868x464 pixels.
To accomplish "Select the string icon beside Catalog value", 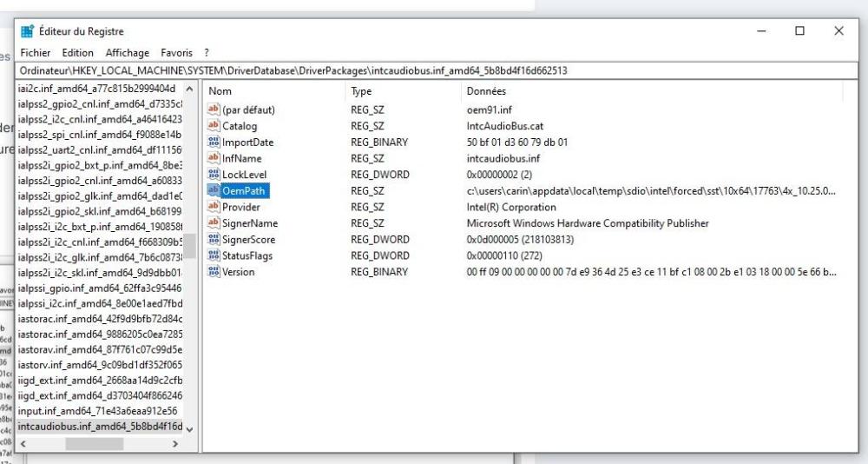I will (x=214, y=126).
